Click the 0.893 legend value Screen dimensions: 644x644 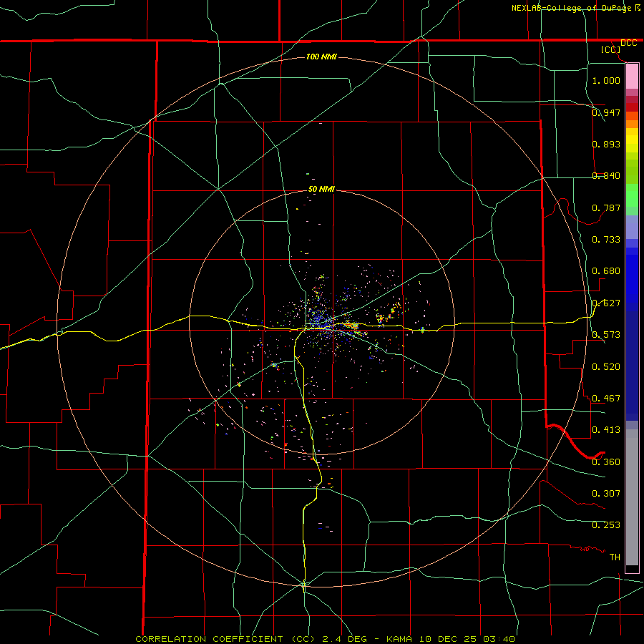606,144
